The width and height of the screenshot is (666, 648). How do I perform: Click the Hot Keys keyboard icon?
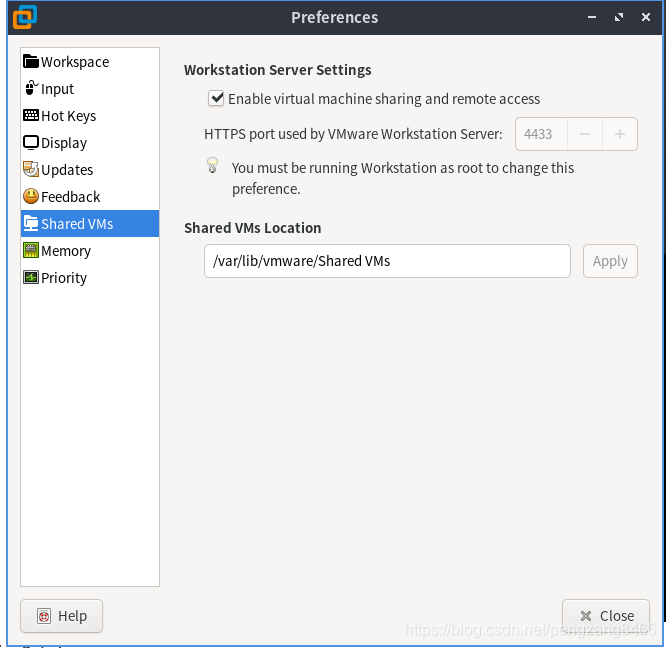31,115
